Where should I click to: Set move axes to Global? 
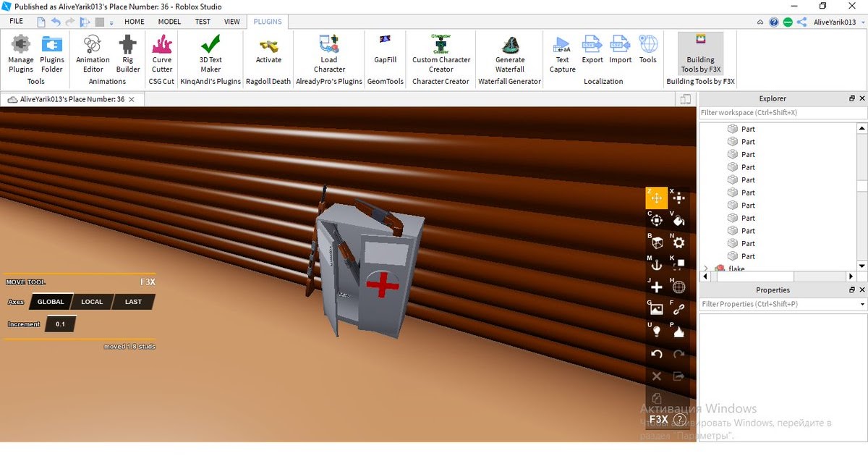pyautogui.click(x=51, y=302)
